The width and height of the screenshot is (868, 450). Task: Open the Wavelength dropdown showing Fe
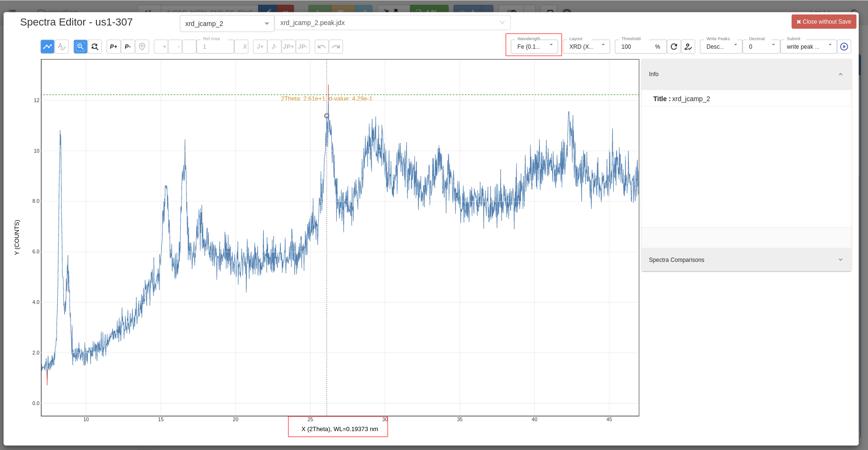click(x=533, y=45)
